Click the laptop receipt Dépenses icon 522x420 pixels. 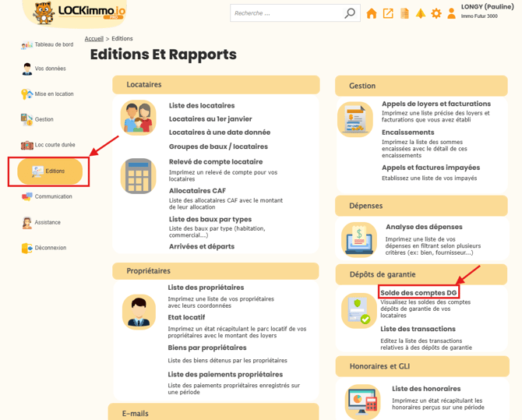click(359, 239)
